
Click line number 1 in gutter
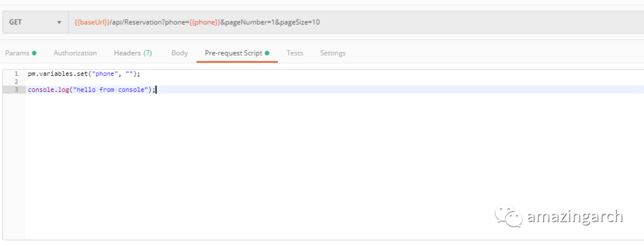(x=16, y=74)
